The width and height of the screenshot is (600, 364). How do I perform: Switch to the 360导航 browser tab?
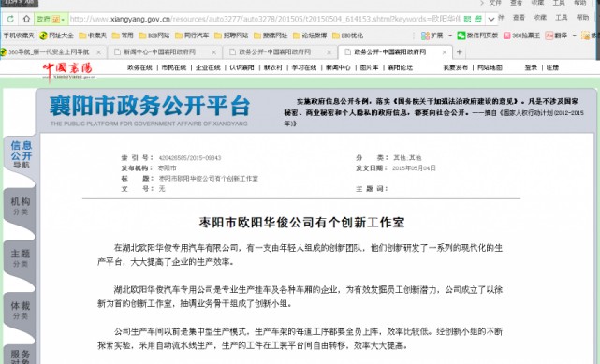click(49, 52)
